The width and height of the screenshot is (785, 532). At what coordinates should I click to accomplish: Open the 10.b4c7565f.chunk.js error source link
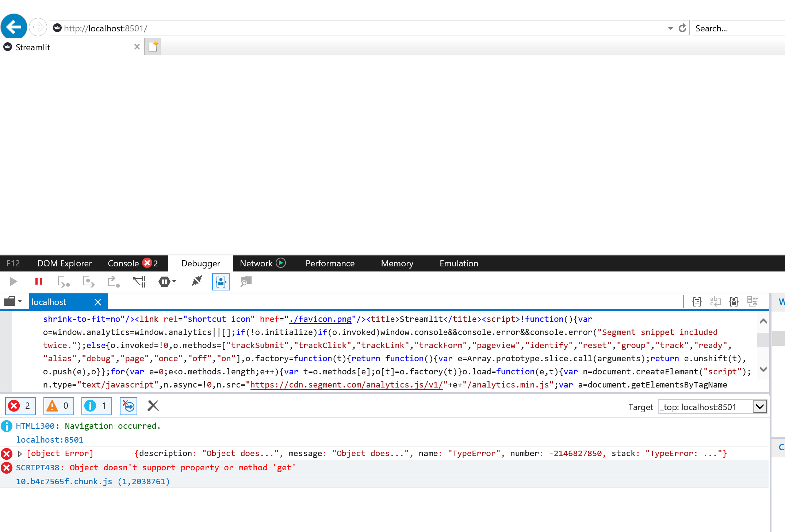(64, 482)
